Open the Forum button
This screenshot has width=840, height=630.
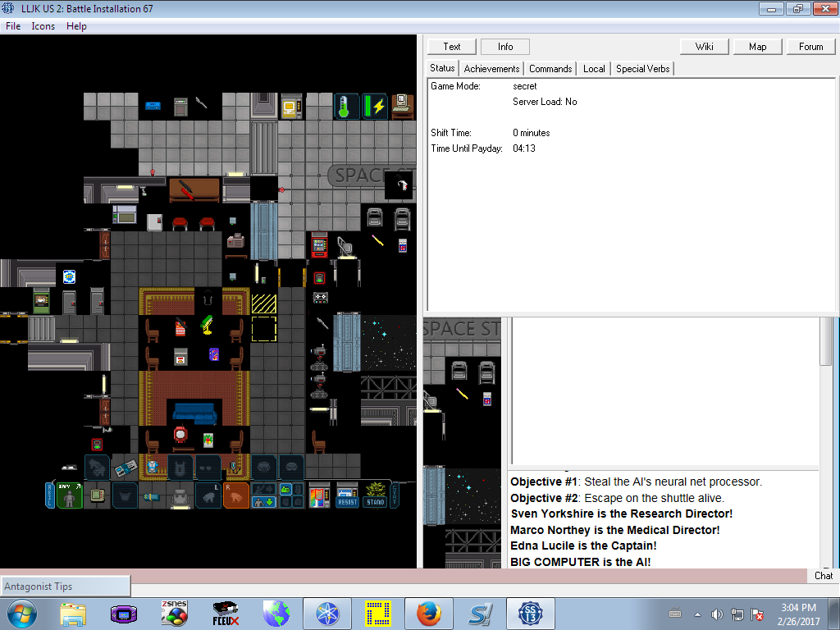(810, 47)
